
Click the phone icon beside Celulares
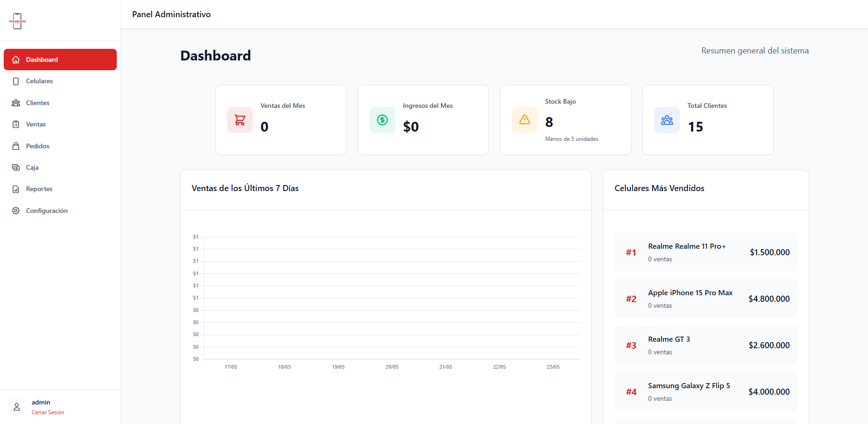(16, 81)
